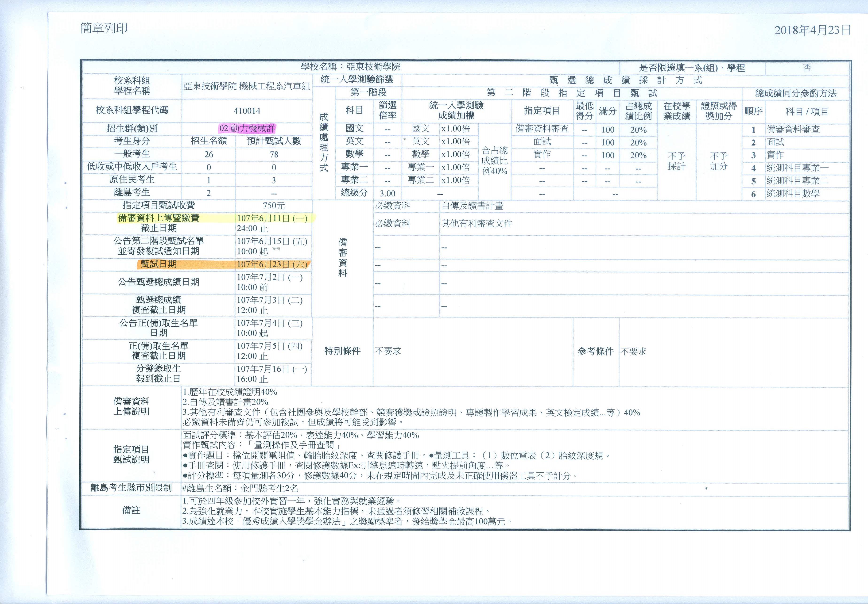Click the 原住民考生 row label
Screen dimensions: 868x604
pos(132,180)
